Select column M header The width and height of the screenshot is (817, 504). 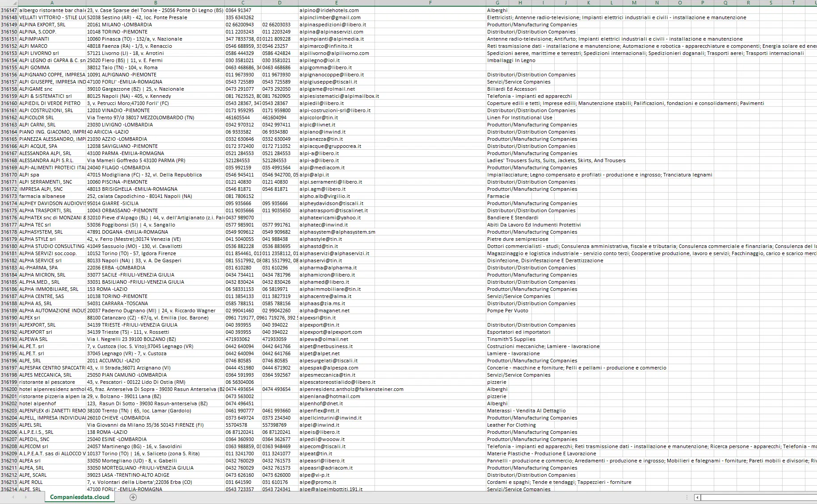pos(634,3)
